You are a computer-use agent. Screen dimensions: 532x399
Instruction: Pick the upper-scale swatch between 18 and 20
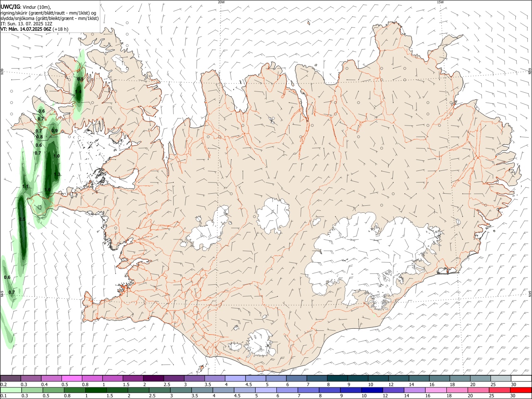(x=460, y=378)
